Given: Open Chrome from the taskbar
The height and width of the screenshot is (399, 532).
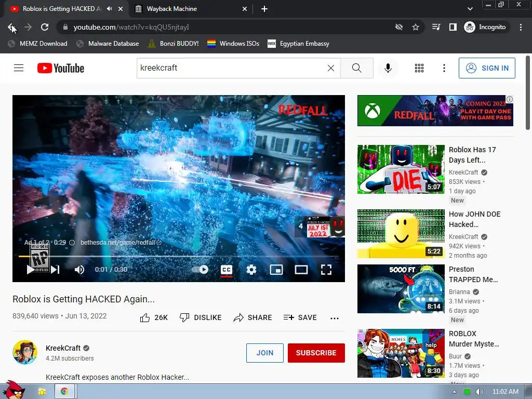Looking at the screenshot, I should click(64, 392).
